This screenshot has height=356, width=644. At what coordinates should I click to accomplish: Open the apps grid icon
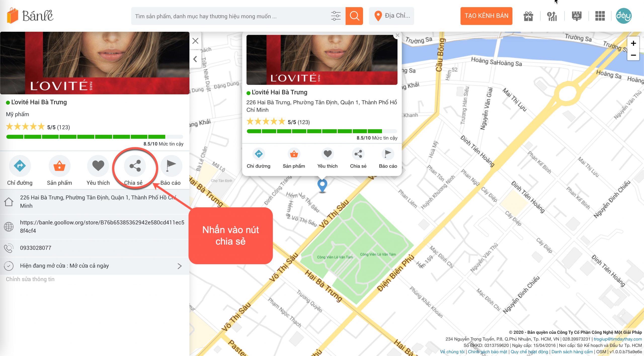coord(600,16)
